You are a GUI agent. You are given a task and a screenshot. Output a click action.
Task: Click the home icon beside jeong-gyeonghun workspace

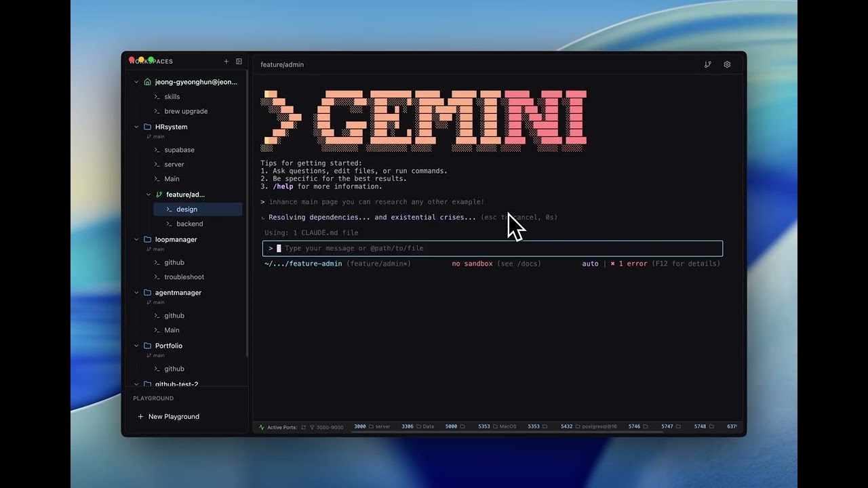pyautogui.click(x=147, y=82)
